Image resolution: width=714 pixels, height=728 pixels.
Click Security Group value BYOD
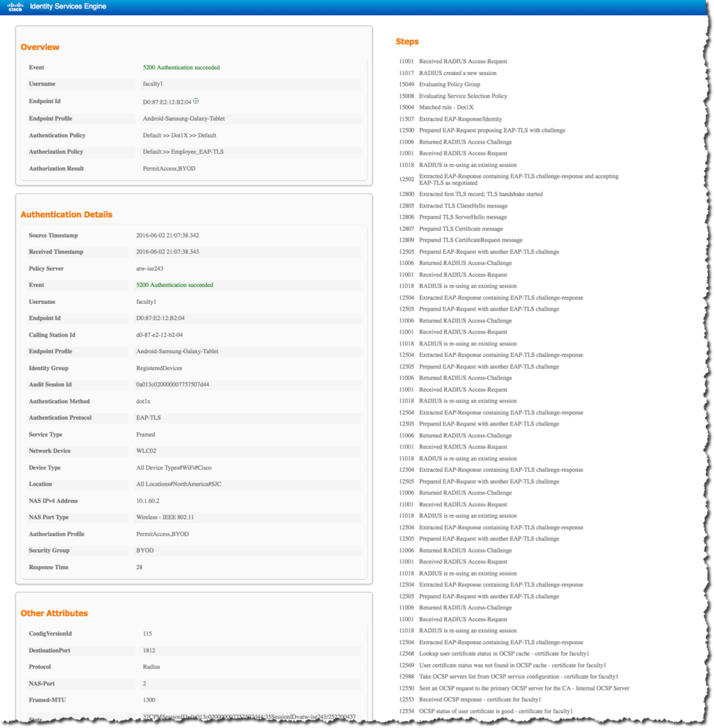[x=145, y=550]
